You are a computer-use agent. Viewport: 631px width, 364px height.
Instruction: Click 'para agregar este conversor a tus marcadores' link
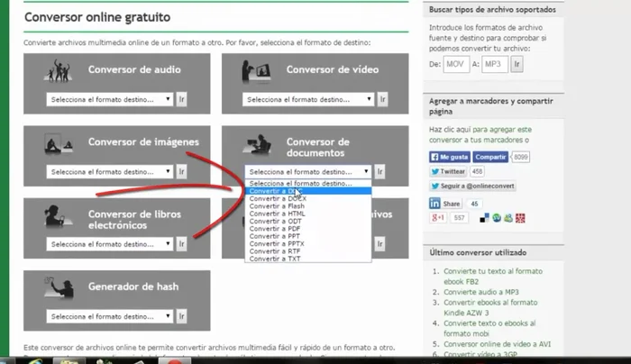click(x=479, y=135)
